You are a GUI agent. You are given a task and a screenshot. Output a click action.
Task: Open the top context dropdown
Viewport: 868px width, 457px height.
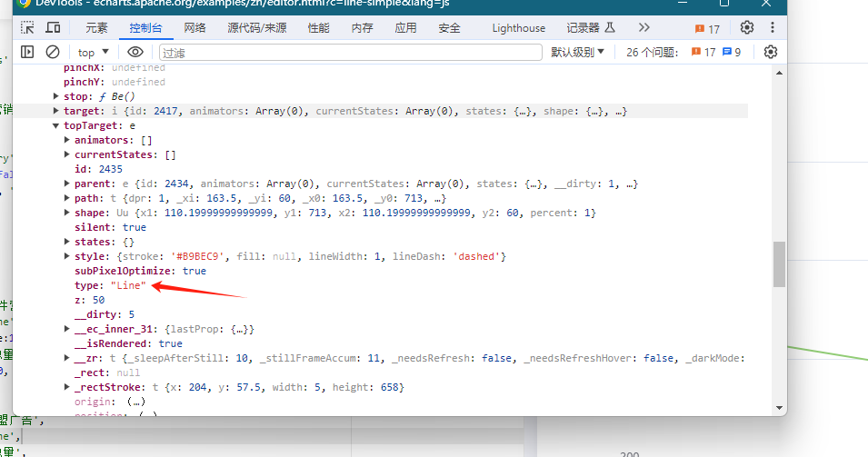coord(93,53)
